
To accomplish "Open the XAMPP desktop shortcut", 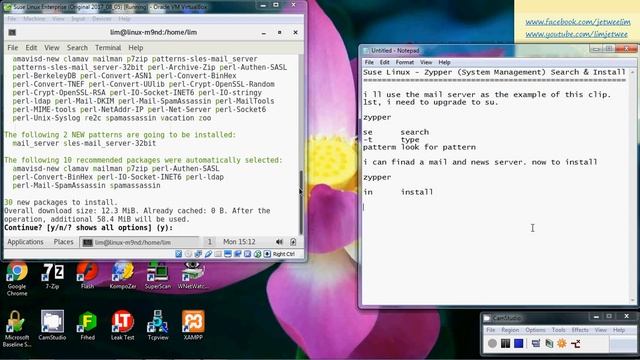I will 193,326.
